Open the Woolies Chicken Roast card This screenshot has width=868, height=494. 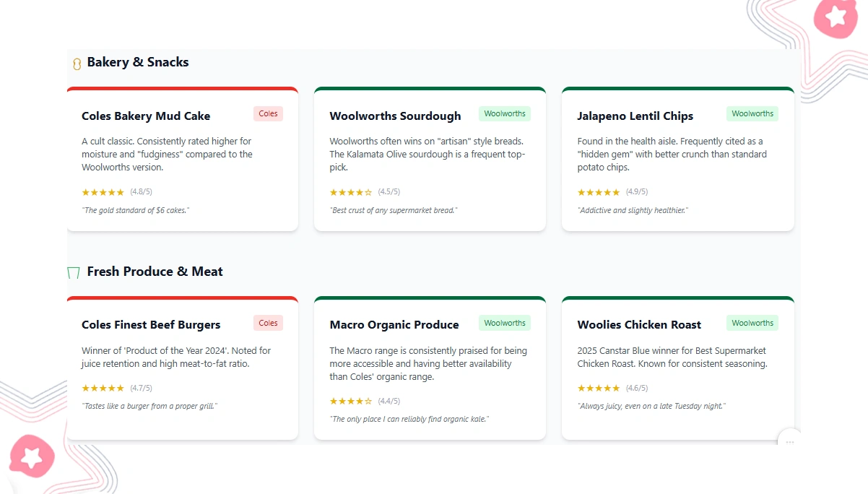[x=677, y=368]
